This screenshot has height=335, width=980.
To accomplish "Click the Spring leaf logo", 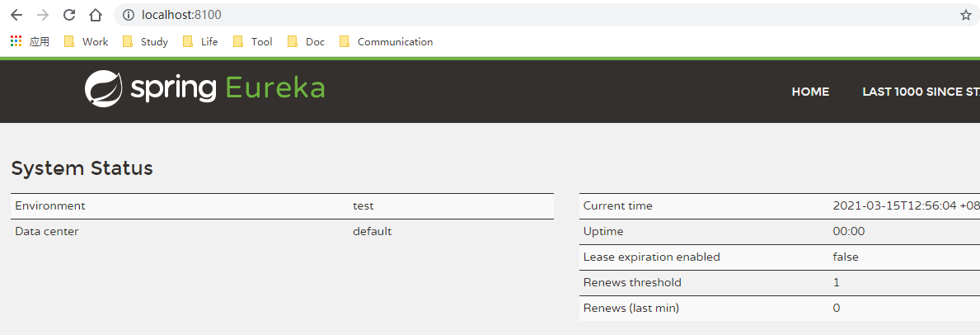I will point(103,88).
